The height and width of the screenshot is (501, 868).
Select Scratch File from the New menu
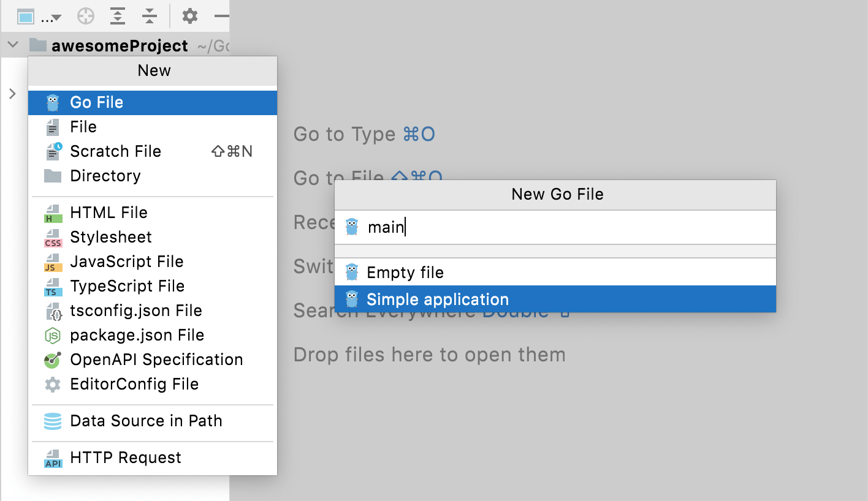tap(115, 151)
